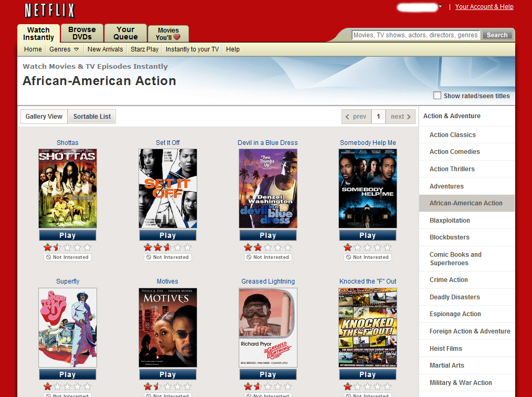This screenshot has width=532, height=397.
Task: Open the Your Queue tab
Action: [x=125, y=33]
